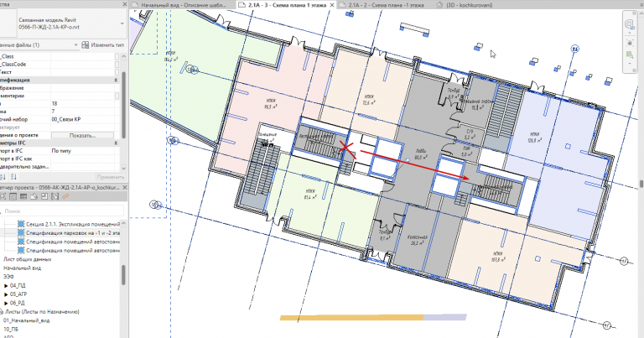Viewport: 644px width, 338px height.
Task: Click value 7 in properties
Action: point(53,112)
